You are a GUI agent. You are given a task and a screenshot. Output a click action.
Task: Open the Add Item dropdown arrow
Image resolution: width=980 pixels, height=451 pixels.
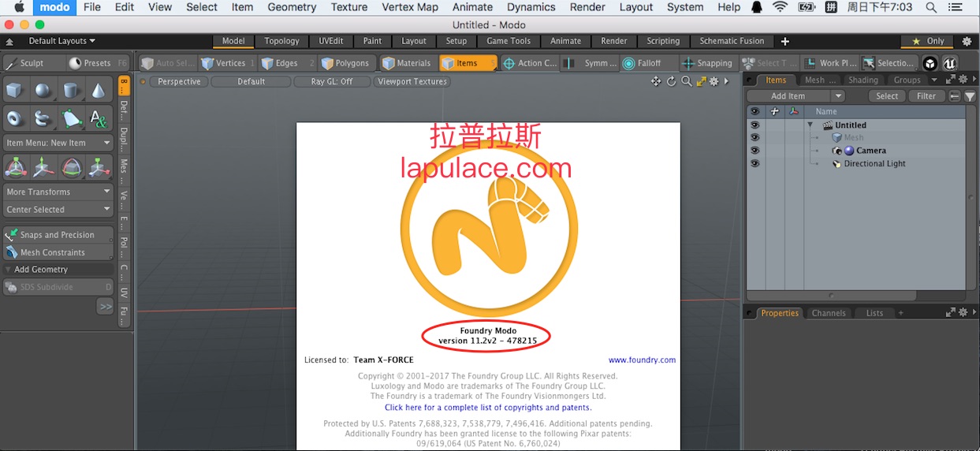(x=837, y=96)
